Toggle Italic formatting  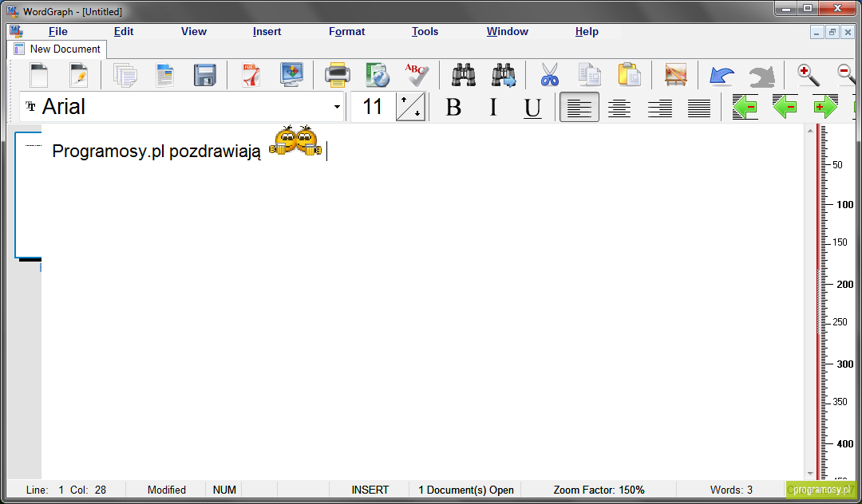(x=493, y=107)
